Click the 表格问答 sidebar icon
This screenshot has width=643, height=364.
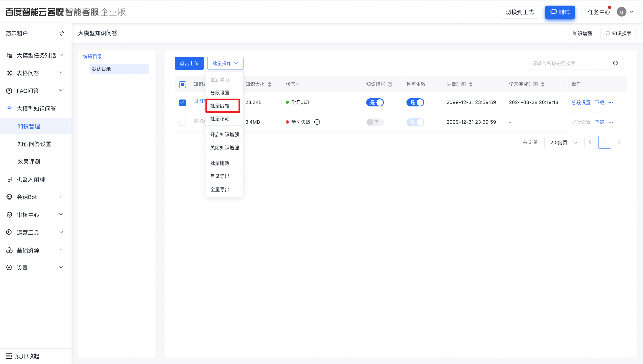coord(9,73)
